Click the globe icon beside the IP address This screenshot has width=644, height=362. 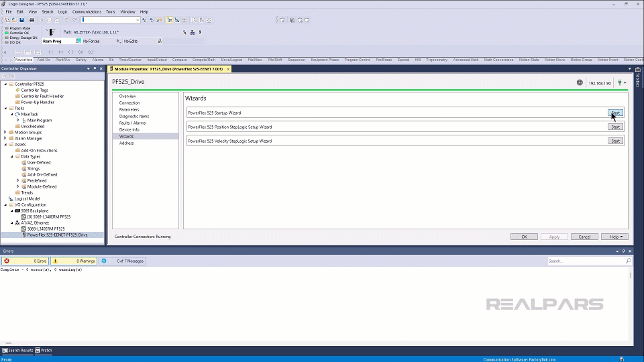[580, 82]
